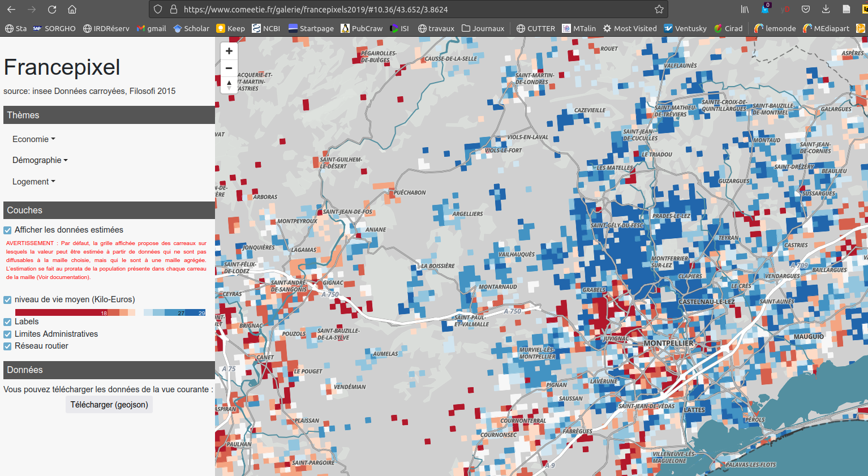The width and height of the screenshot is (868, 476).
Task: Expand the Economie theme dropdown
Action: tap(34, 139)
